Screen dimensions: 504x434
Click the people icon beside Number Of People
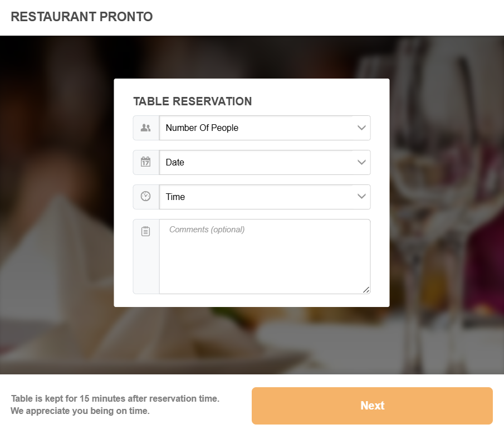click(146, 128)
